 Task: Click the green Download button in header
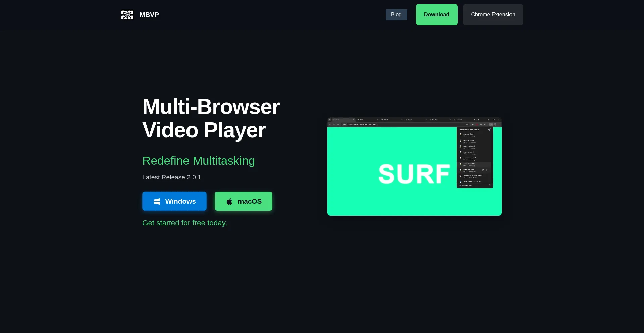[x=436, y=15]
